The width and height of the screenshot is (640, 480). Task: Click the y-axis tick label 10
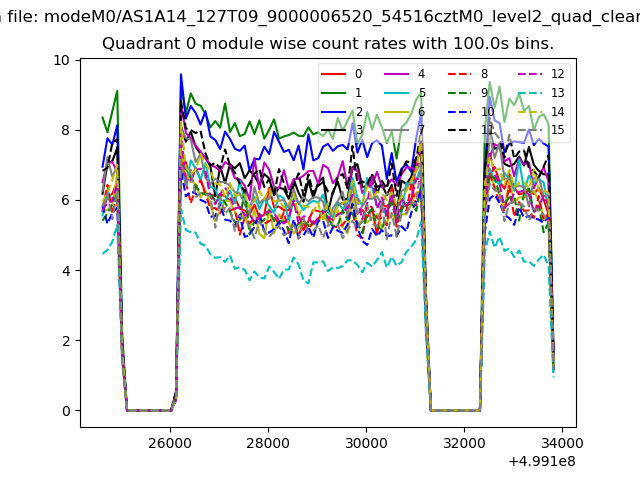(x=61, y=60)
